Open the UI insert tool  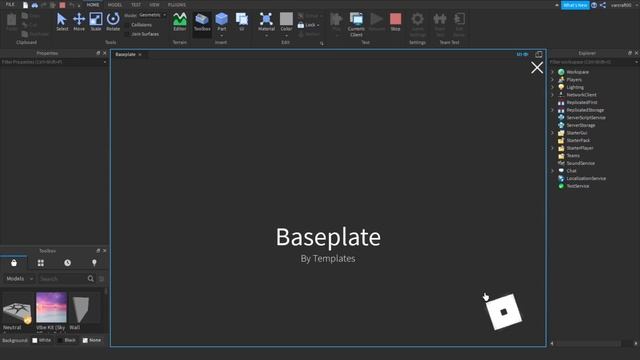242,22
